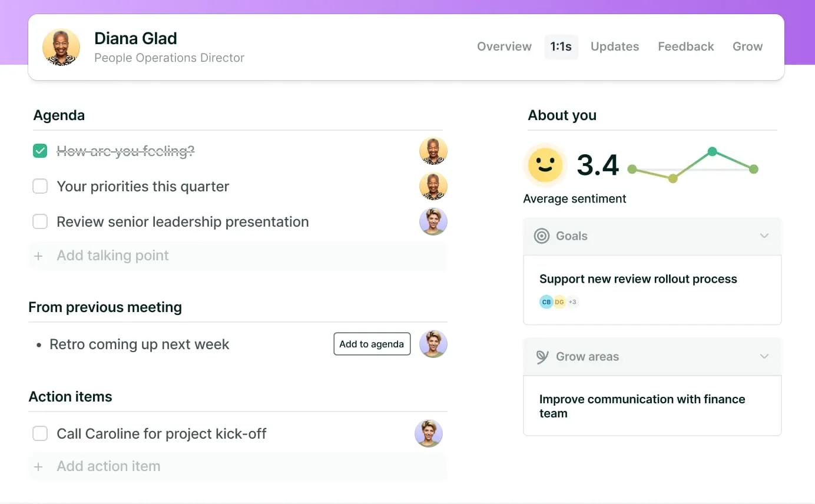Image resolution: width=815 pixels, height=504 pixels.
Task: Open Support new review rollout process goal
Action: [x=638, y=279]
